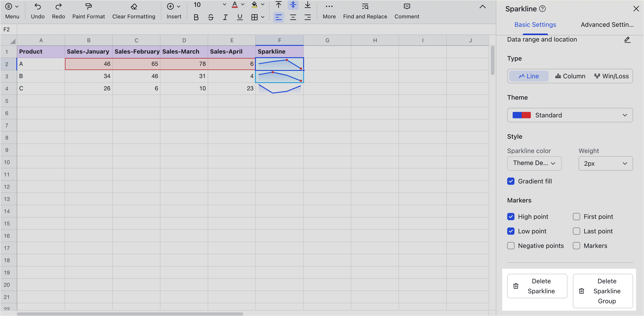Click the pencil icon next to Data range
Image resolution: width=644 pixels, height=316 pixels.
627,40
